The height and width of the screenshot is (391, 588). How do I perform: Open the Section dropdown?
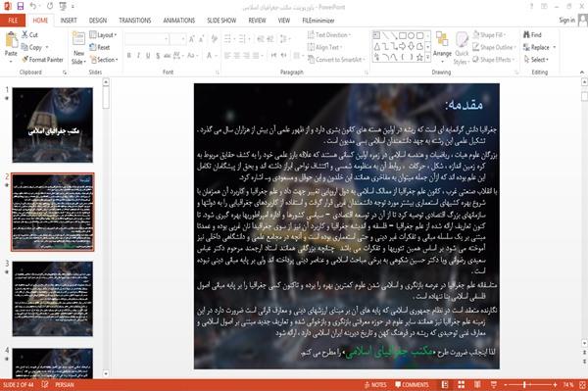click(104, 60)
